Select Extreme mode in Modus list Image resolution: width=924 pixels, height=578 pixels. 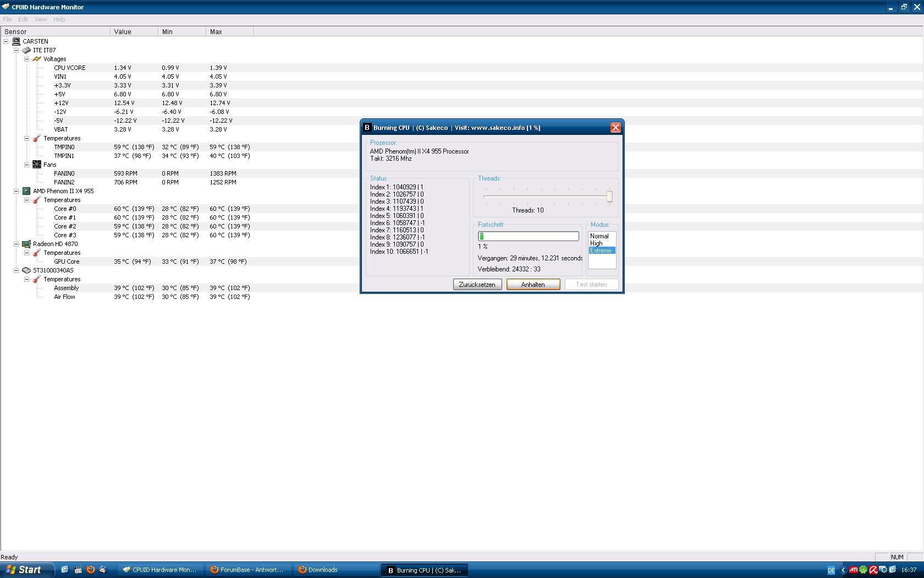602,250
